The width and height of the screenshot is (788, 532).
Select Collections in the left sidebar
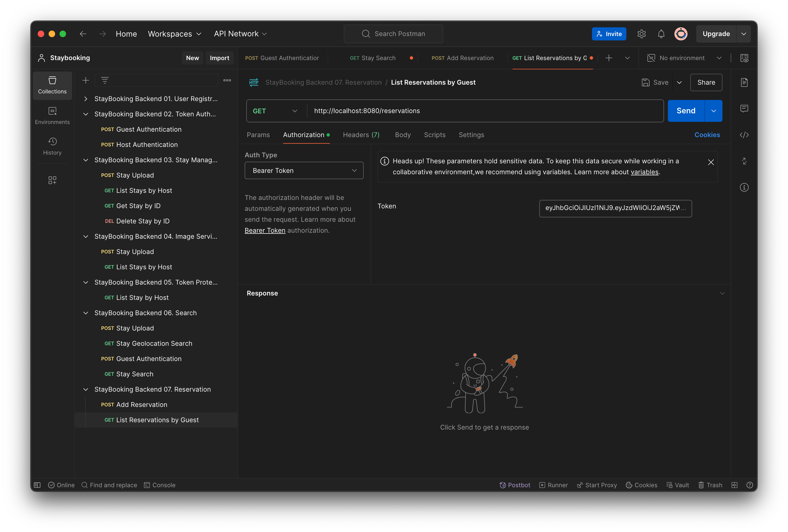pos(52,85)
